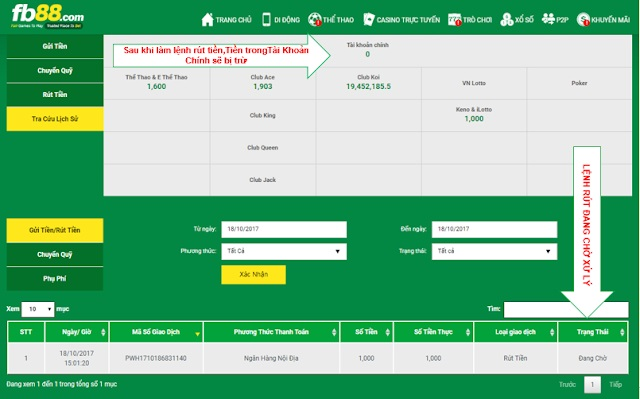Open the Khuyến Mãi menu label

tap(611, 20)
